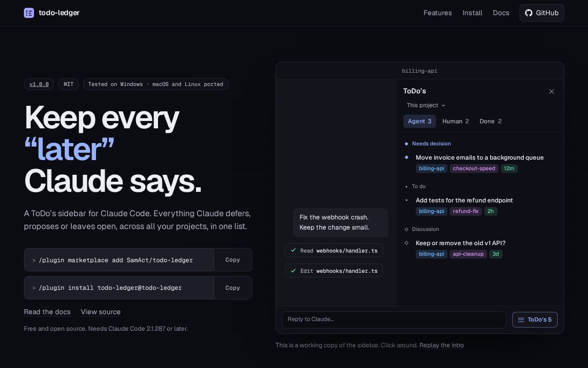
Task: Click the Discussion section diamond marker
Action: point(406,229)
